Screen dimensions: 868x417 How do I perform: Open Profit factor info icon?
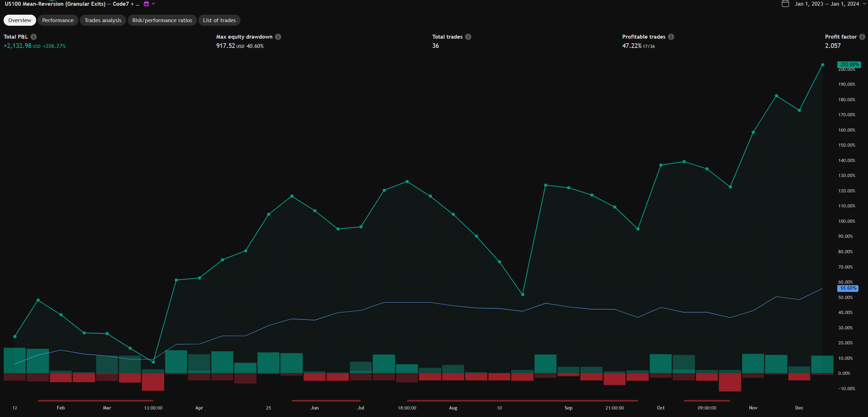pos(862,37)
